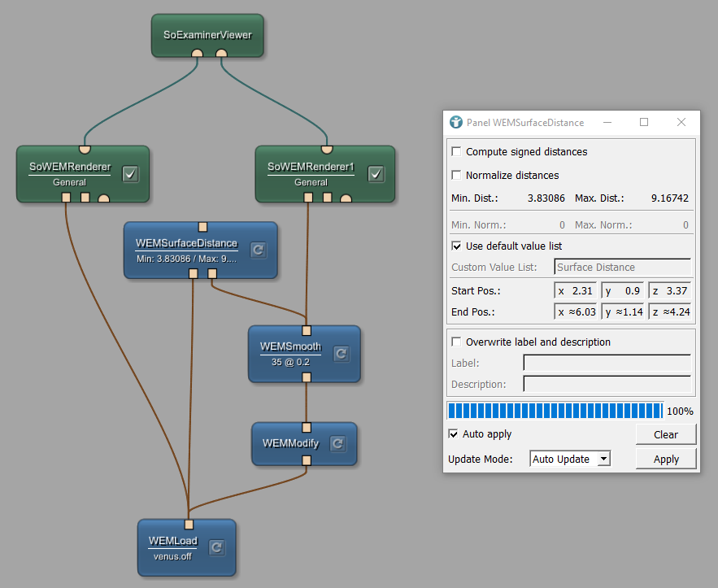Image resolution: width=718 pixels, height=588 pixels.
Task: Click the Label input field
Action: [x=607, y=363]
